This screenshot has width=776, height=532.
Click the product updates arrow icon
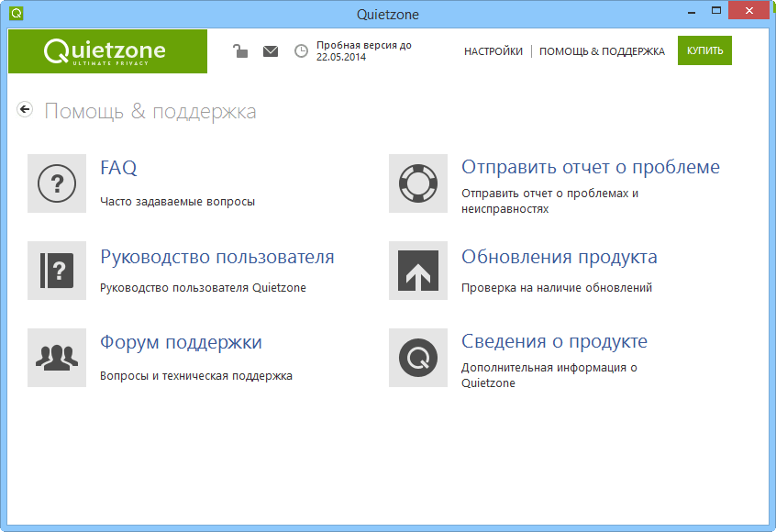418,271
